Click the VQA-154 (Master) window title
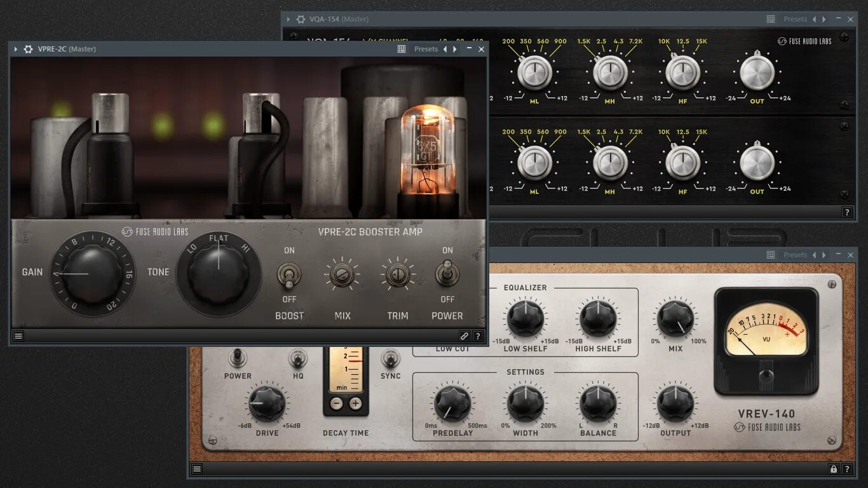The width and height of the screenshot is (868, 488). (x=339, y=19)
